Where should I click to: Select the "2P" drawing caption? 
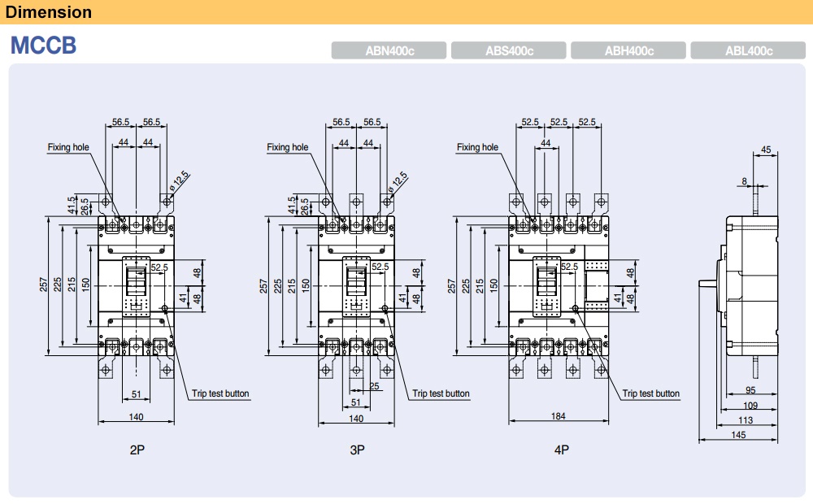click(137, 450)
